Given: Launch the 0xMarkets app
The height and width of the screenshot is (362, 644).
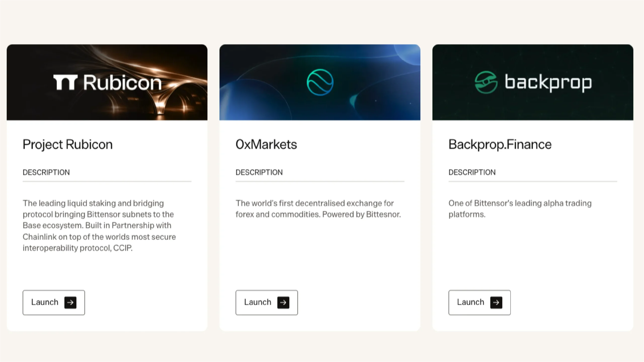Looking at the screenshot, I should 267,302.
